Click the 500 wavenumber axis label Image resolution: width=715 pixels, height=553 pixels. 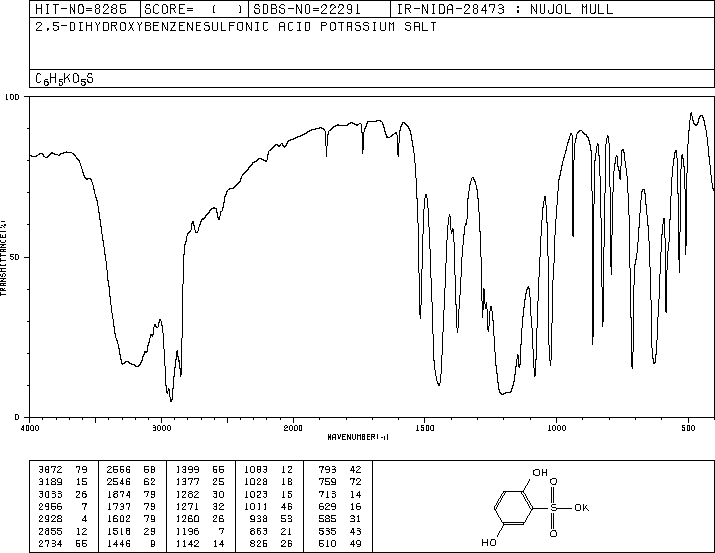pyautogui.click(x=688, y=428)
